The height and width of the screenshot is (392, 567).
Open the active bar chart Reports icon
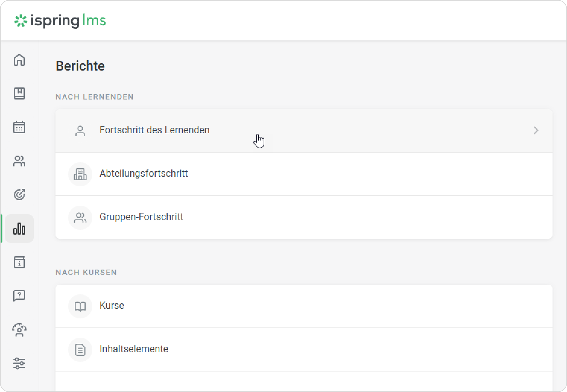click(19, 229)
